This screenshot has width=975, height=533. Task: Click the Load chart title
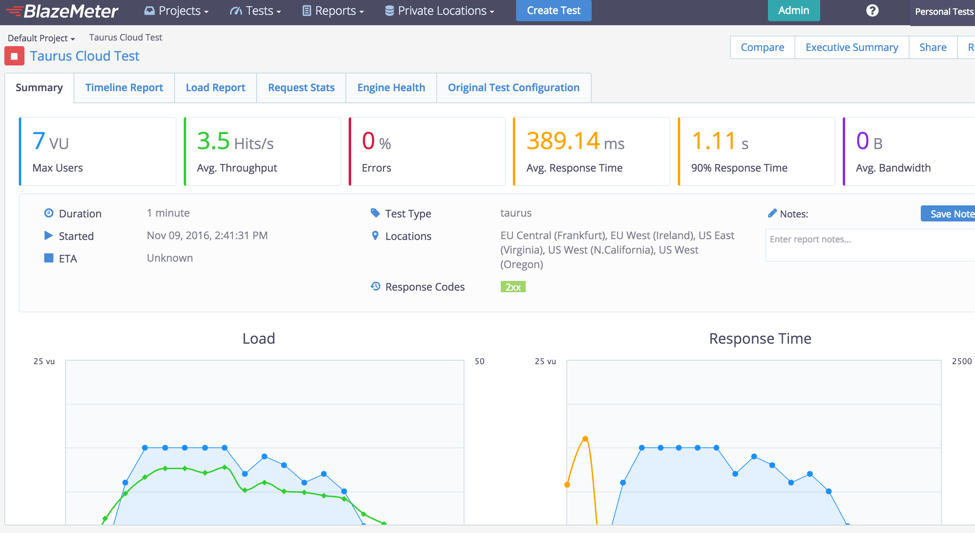point(259,338)
